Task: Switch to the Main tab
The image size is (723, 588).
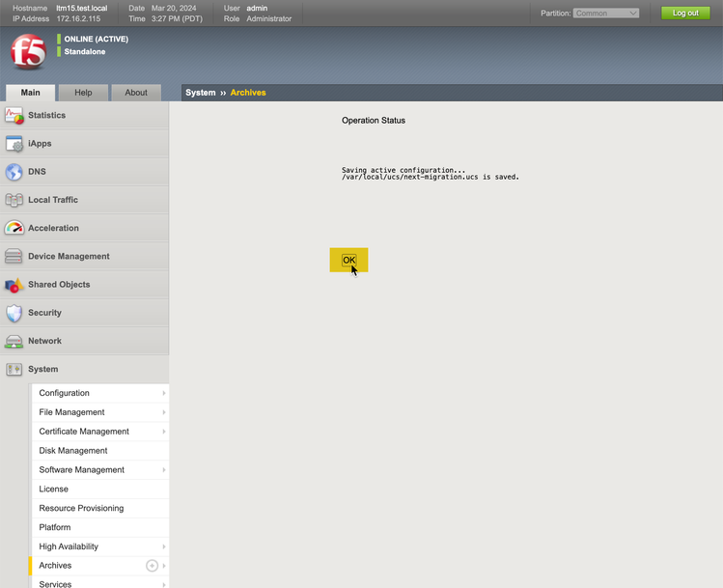Action: 31,93
